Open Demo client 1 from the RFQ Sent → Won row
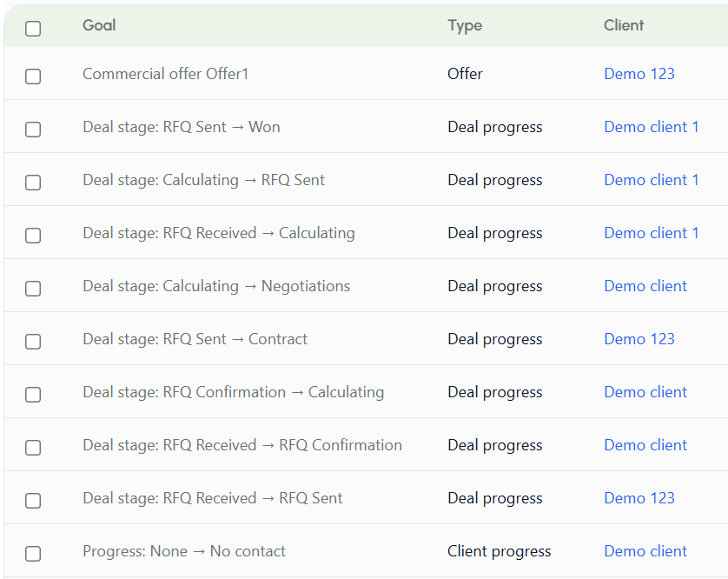Screen dimensions: 728x579 click(x=652, y=127)
